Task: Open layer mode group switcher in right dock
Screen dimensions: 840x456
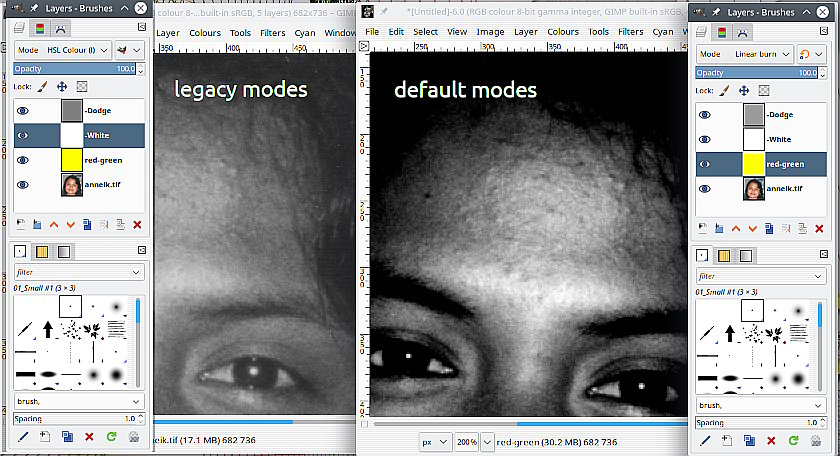Action: tap(811, 54)
